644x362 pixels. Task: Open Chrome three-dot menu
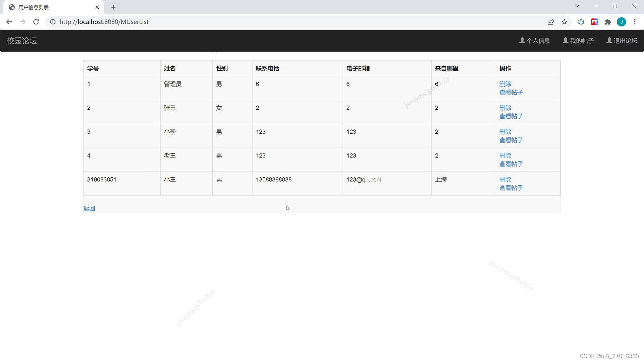(635, 22)
